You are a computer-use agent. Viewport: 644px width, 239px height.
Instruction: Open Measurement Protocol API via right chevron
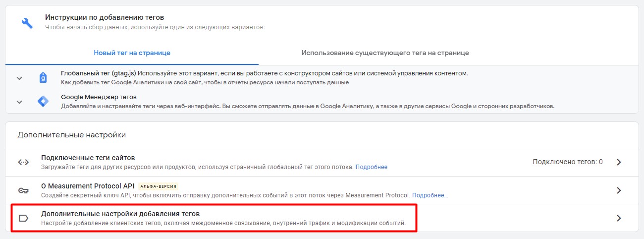(x=619, y=190)
